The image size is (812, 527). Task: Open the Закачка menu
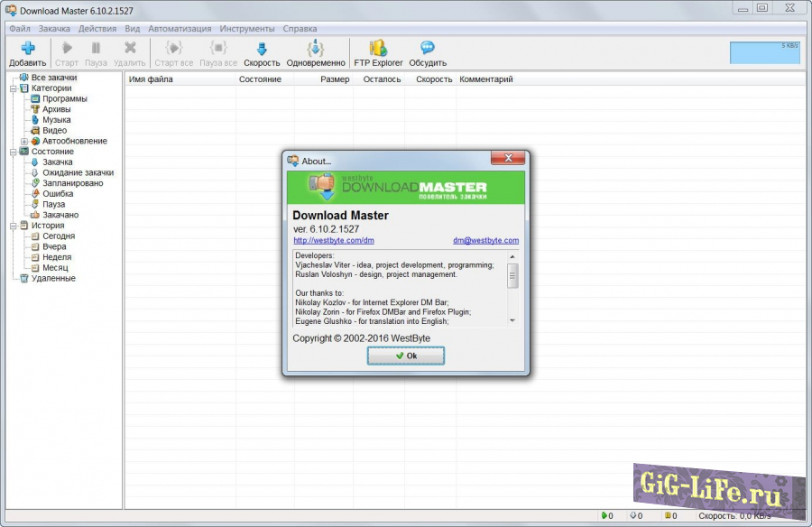[54, 29]
